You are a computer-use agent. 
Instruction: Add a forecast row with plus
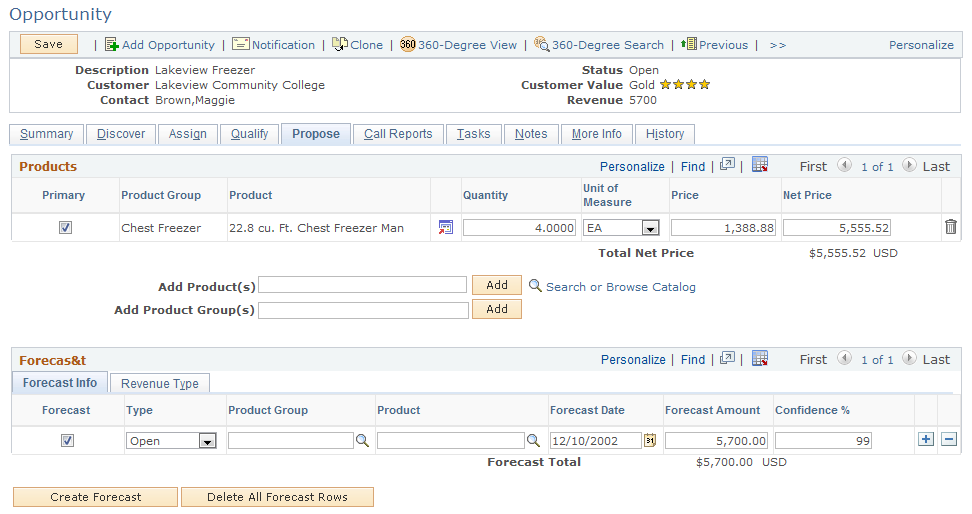[926, 440]
